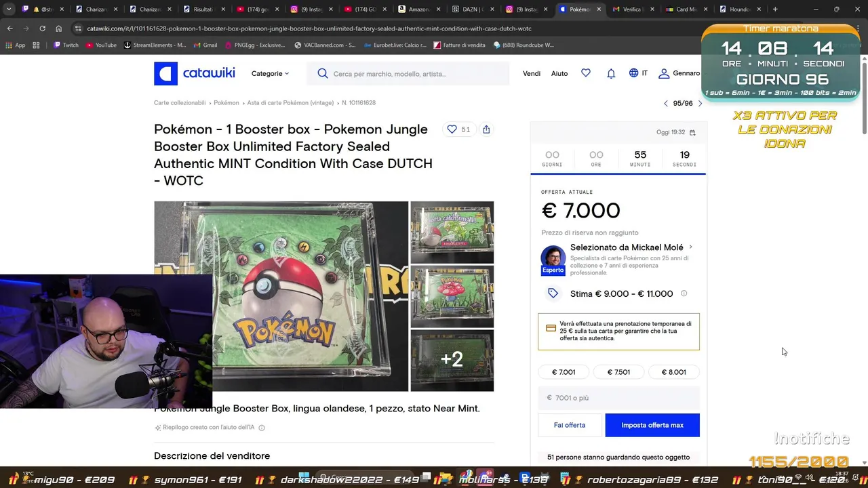Open the Categorie dropdown menu

[270, 73]
